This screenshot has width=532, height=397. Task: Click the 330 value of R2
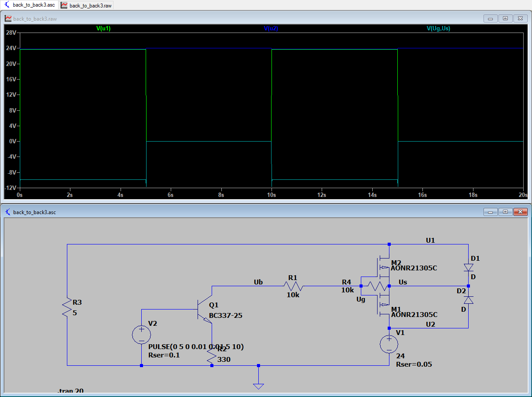click(x=224, y=359)
